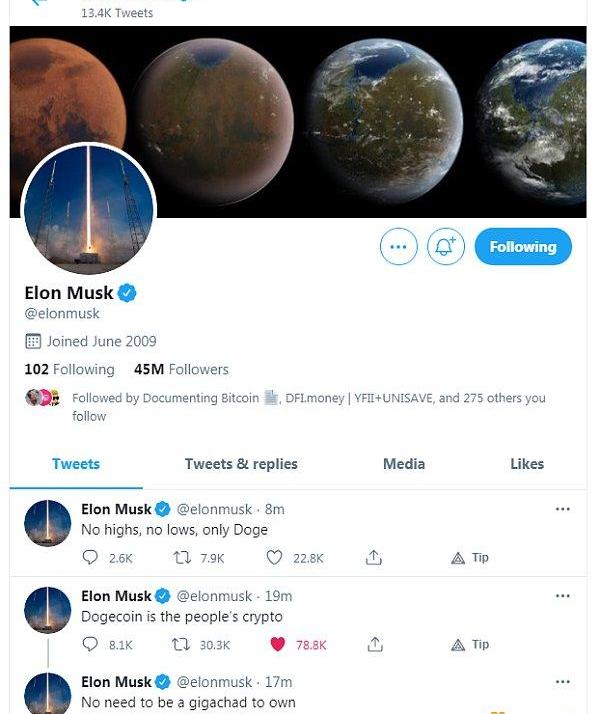Switch to the Tweets & replies tab
The width and height of the screenshot is (600, 714).
241,464
